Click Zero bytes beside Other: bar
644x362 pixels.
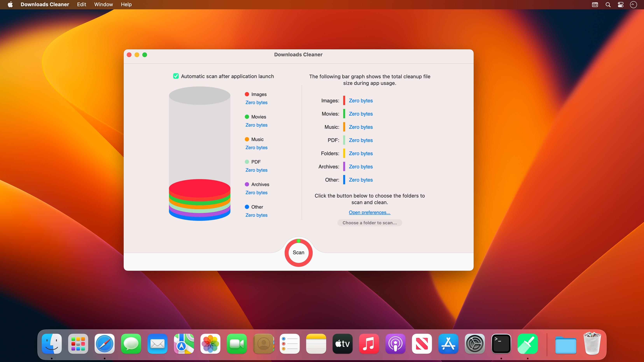click(361, 180)
